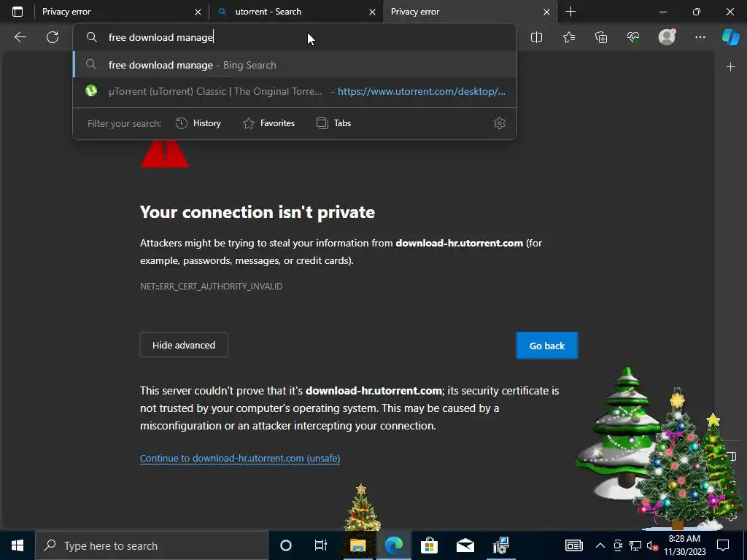The image size is (747, 560).
Task: Open Mail app from taskbar
Action: pos(465,545)
